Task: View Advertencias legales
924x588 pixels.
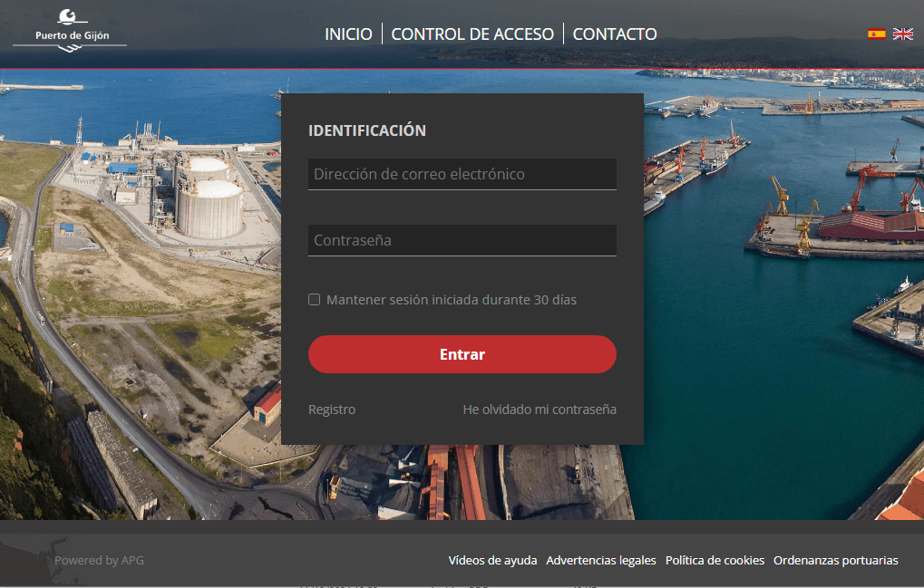Action: point(601,560)
